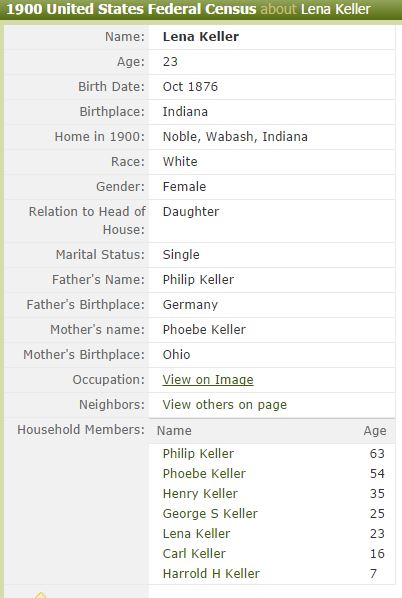
Task: Click the yellow icon at bottom left
Action: [x=40, y=595]
